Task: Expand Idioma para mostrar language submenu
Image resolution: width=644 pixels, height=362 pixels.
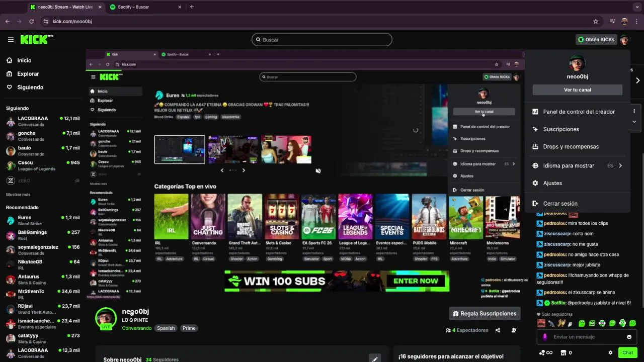Action: coord(577,165)
